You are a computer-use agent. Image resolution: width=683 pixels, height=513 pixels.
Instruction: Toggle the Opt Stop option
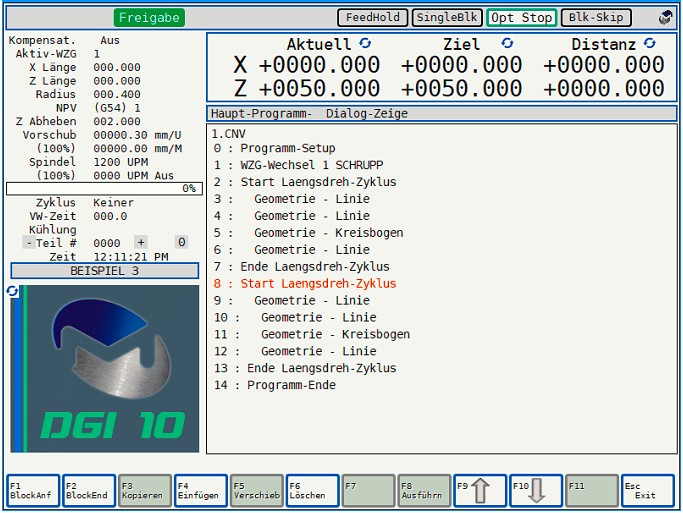click(521, 17)
